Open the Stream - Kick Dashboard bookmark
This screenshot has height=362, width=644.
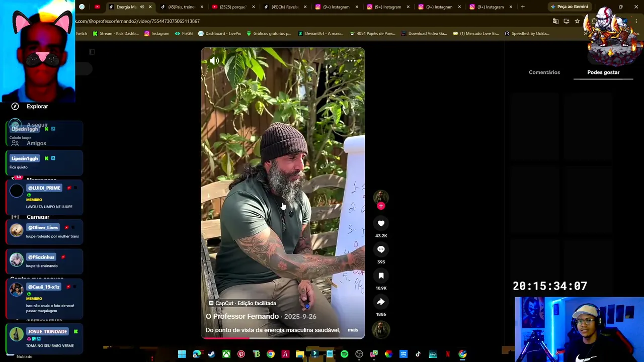pyautogui.click(x=115, y=34)
